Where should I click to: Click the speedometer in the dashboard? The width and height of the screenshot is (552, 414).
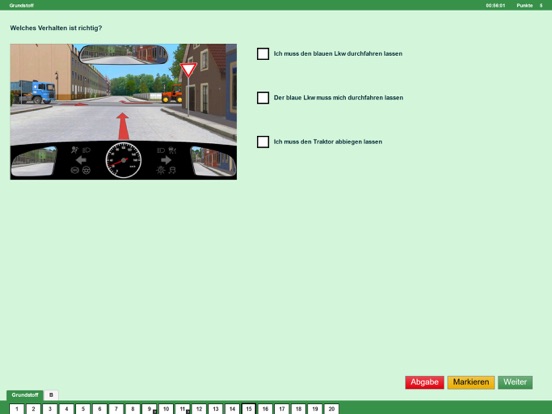coord(124,160)
